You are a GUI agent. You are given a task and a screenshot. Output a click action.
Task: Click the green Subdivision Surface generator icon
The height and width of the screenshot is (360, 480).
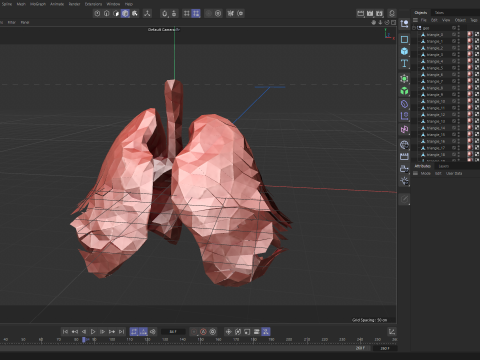pos(404,78)
